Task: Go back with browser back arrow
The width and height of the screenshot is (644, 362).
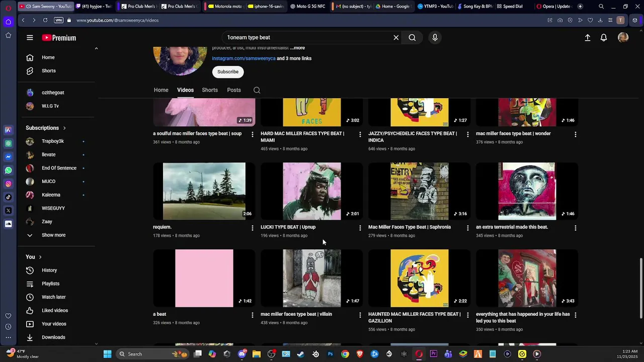Action: tap(23, 20)
